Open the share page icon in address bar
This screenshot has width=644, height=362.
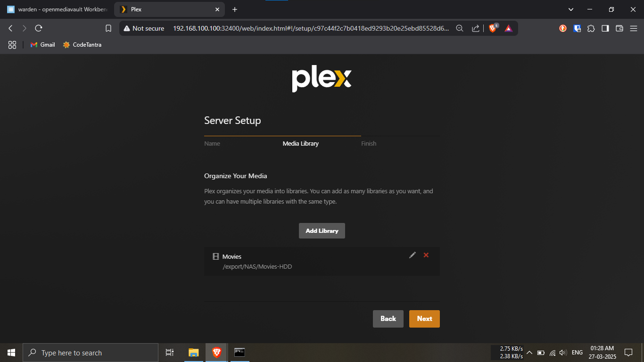coord(476,28)
